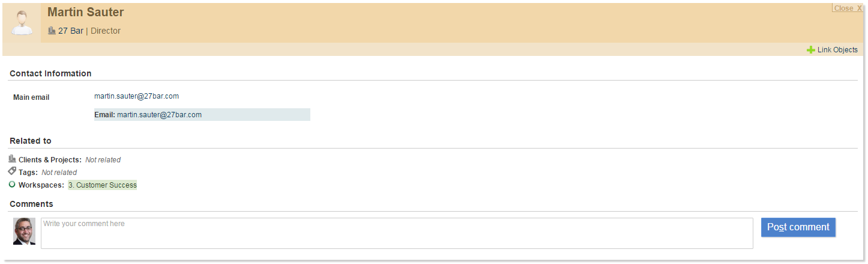
Task: Click the green plus Link Objects icon
Action: click(810, 50)
